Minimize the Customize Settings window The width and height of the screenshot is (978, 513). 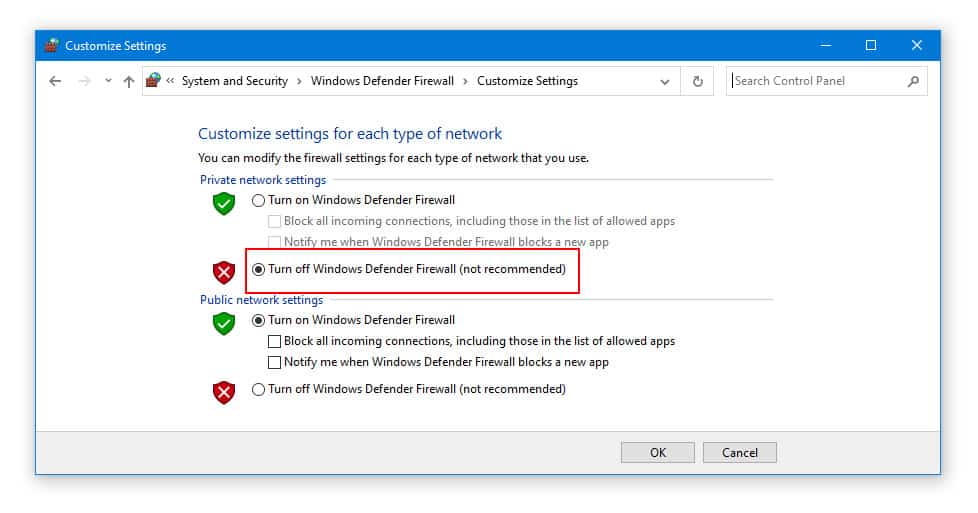[826, 45]
